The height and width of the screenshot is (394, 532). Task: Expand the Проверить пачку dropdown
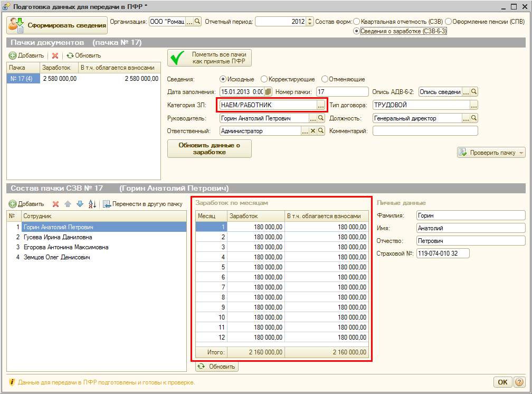(522, 153)
